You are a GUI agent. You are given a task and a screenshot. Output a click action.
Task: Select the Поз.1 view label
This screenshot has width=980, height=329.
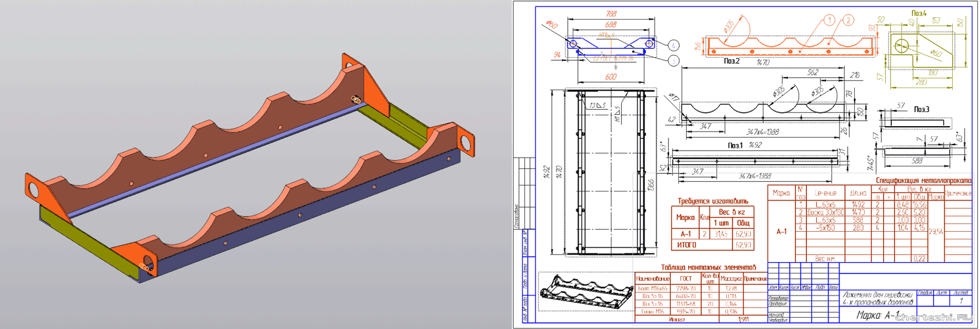coord(735,146)
